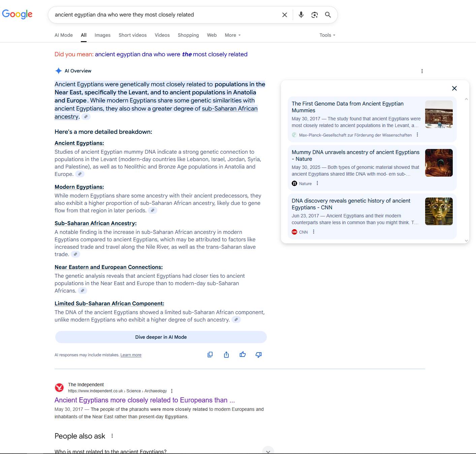Screen dimensions: 476x454
Task: Click the 'Modern Egyptians:' heading
Action: point(79,187)
